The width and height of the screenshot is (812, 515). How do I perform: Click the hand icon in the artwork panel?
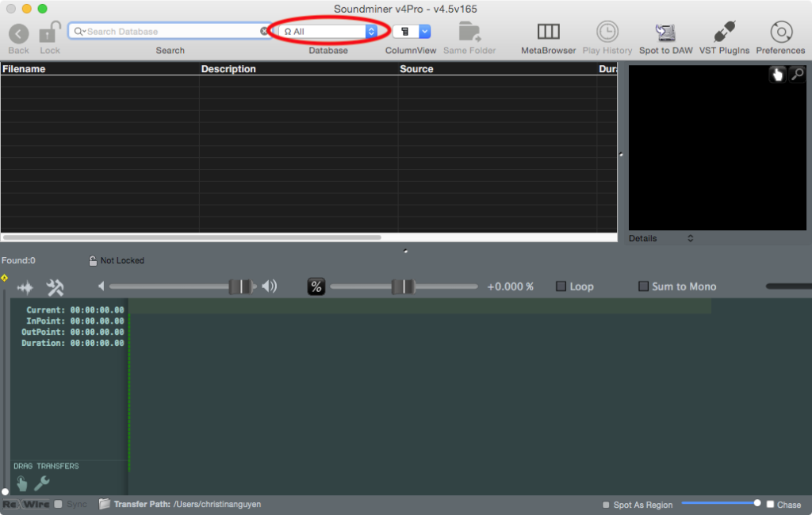(777, 75)
